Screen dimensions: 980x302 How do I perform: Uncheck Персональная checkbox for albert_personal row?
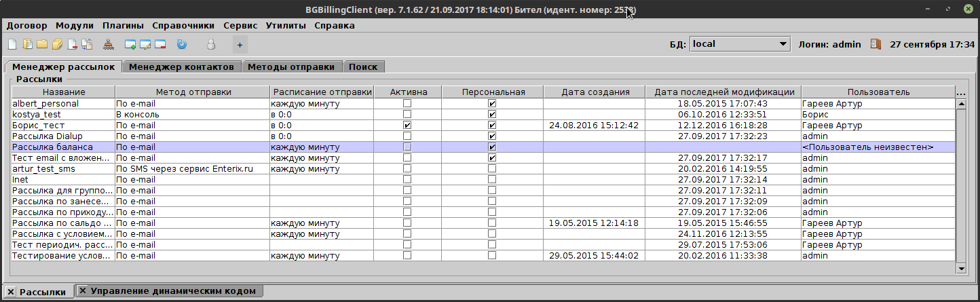click(x=492, y=104)
